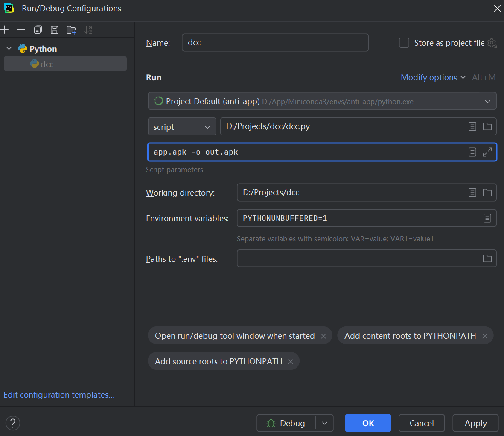This screenshot has height=436, width=504.
Task: Insert macros in the Working directory field
Action: click(x=472, y=193)
